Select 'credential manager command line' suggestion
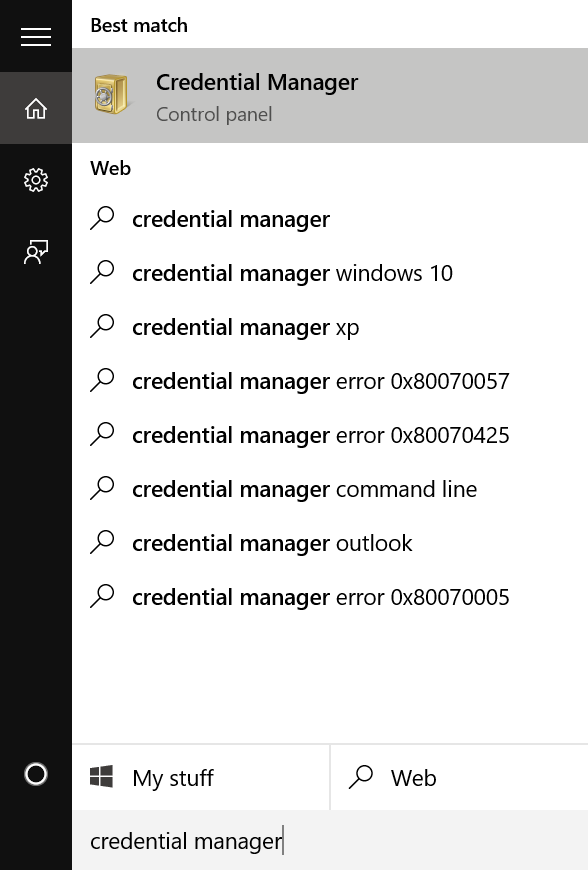 coord(305,488)
